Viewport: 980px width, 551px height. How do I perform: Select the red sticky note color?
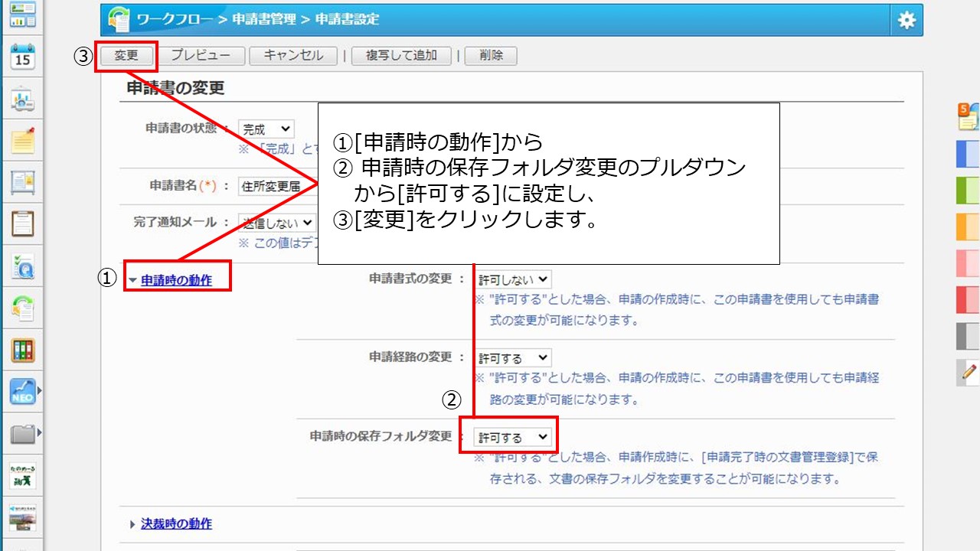coord(968,300)
